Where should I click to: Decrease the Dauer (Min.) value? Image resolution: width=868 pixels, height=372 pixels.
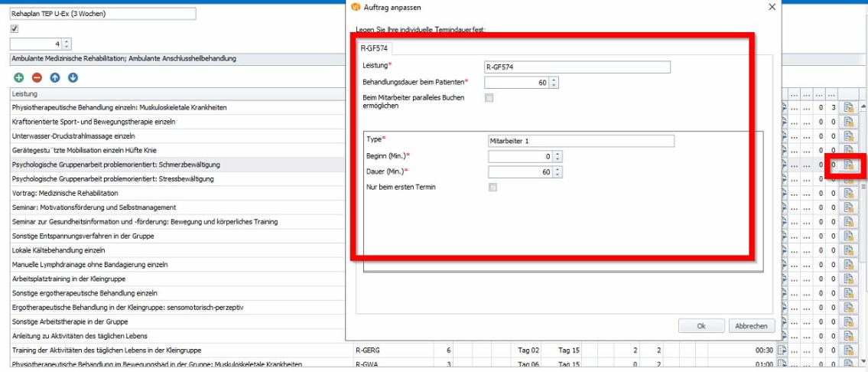pos(558,175)
